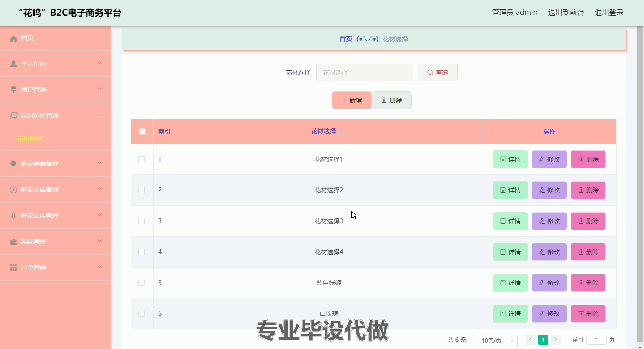Click the bulb icon beside 鲜花信息管理
The height and width of the screenshot is (349, 644).
tap(13, 164)
